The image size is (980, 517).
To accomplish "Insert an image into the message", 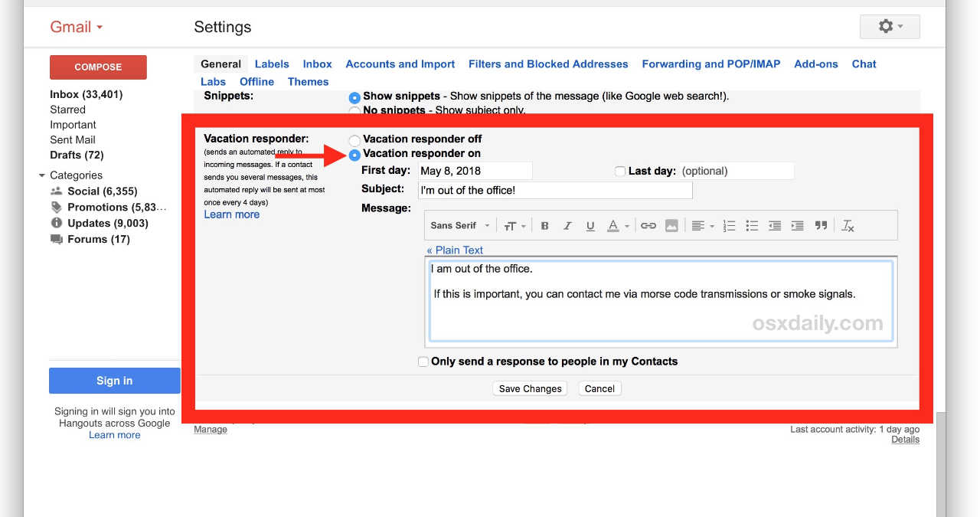I will click(x=671, y=226).
